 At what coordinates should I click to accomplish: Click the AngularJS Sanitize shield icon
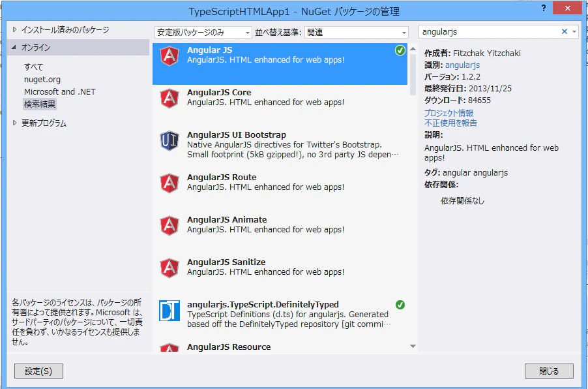coord(169,268)
